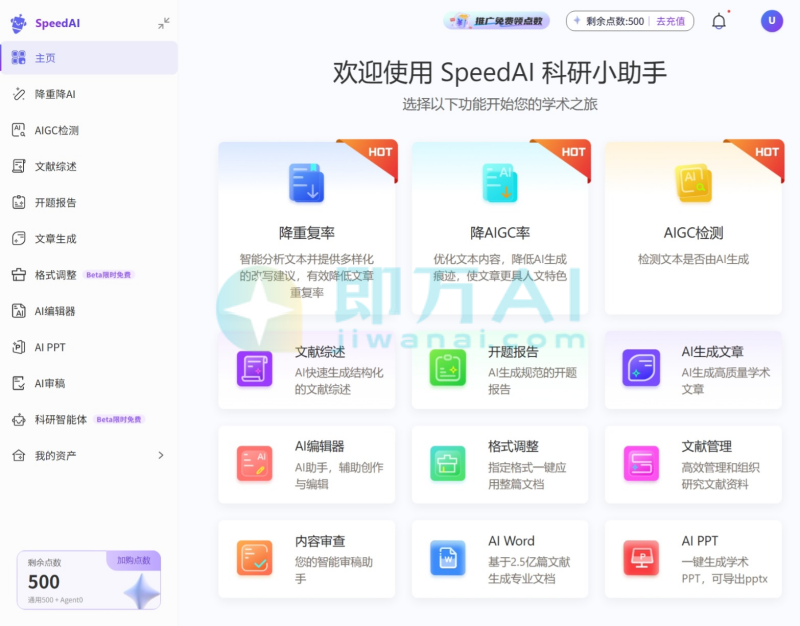Collapse the sidebar with the arrows icon
The image size is (800, 626).
(161, 20)
